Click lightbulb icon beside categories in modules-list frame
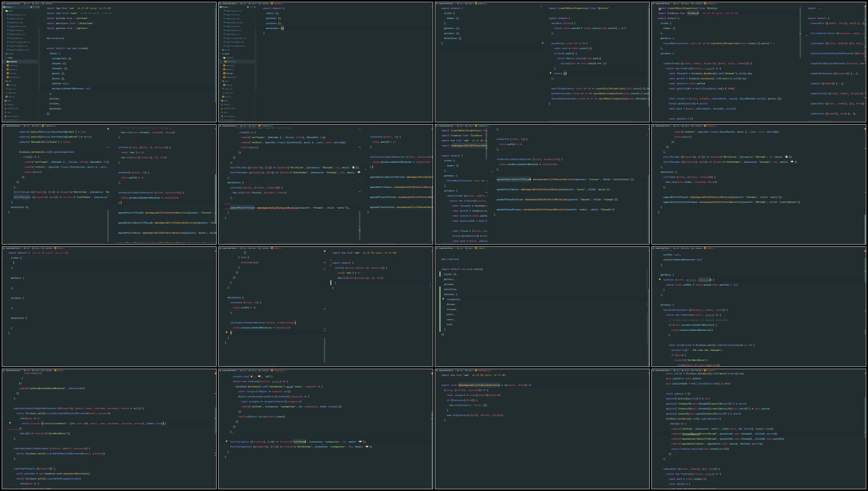Viewport: 868px width, 491px height. (x=443, y=299)
